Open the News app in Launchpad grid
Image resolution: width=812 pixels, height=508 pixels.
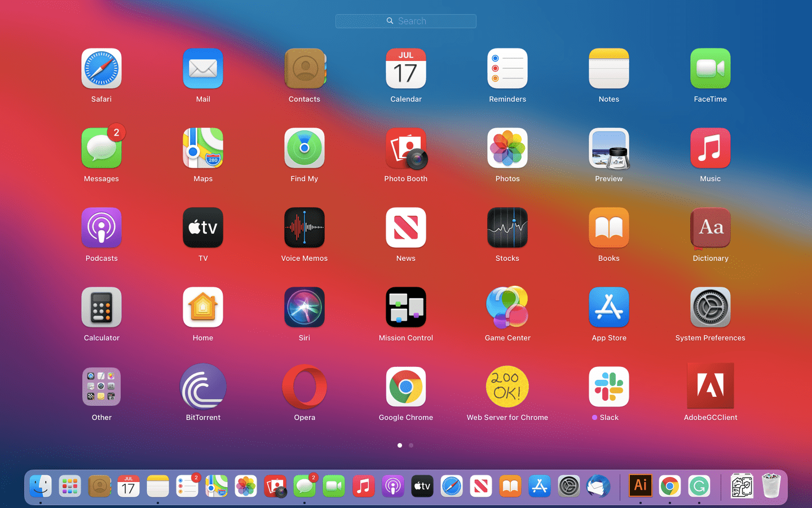[406, 227]
